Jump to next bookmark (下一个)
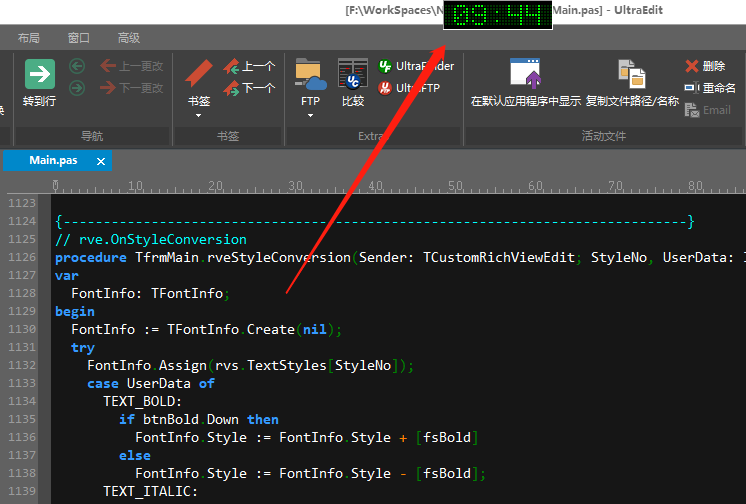The width and height of the screenshot is (746, 504). (x=249, y=88)
